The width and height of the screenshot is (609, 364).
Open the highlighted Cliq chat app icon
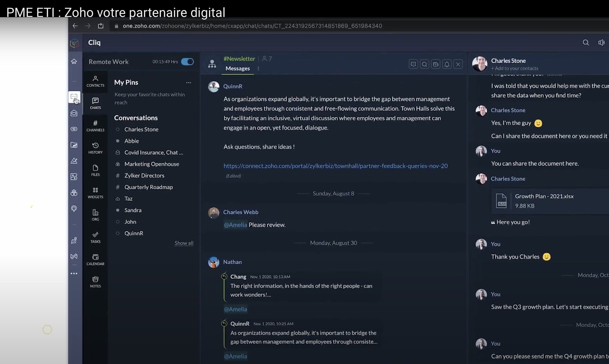click(74, 97)
